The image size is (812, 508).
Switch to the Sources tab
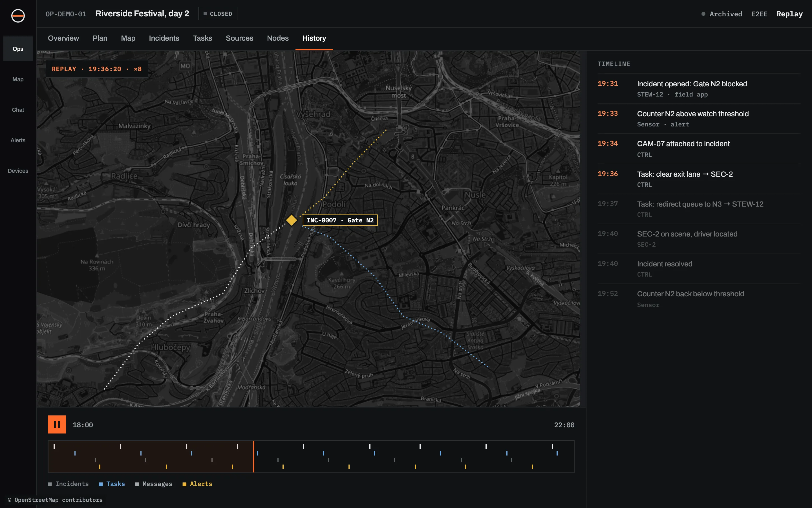[240, 38]
